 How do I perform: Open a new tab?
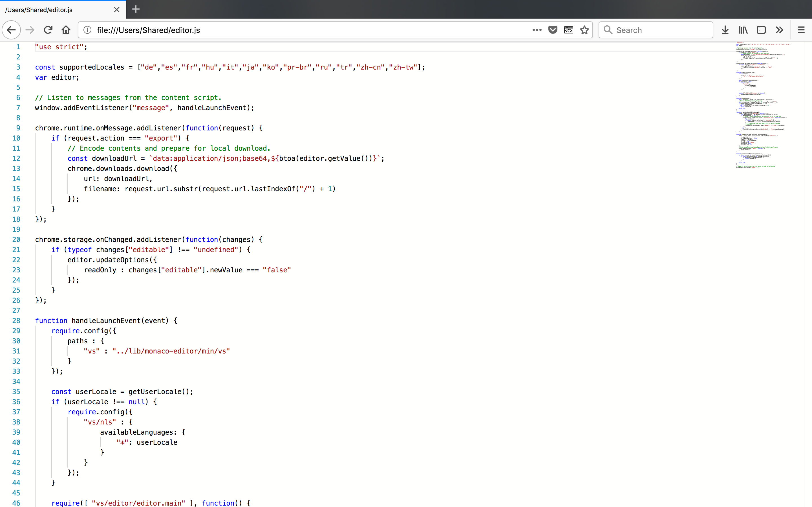(x=136, y=9)
